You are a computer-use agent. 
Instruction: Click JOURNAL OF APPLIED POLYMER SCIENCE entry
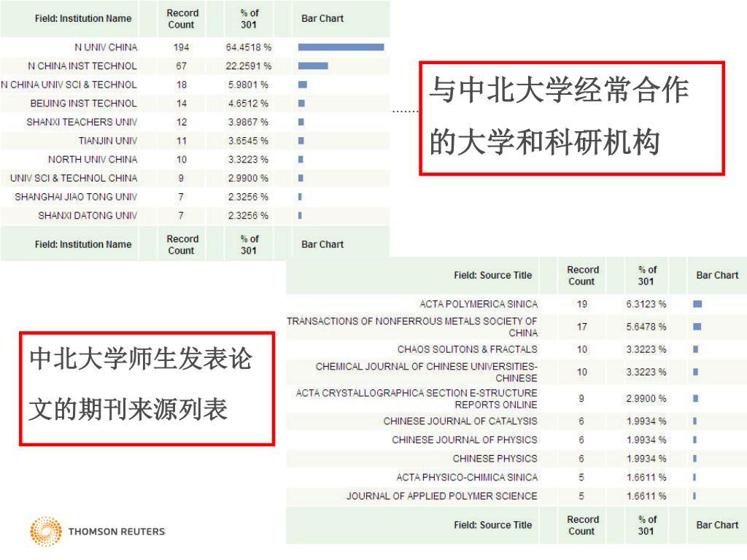[441, 496]
